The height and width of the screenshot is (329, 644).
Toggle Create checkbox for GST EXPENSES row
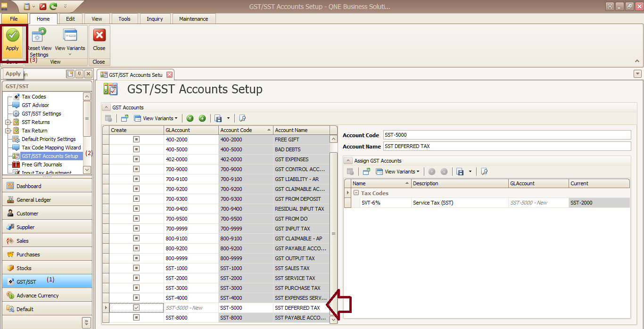click(x=136, y=159)
